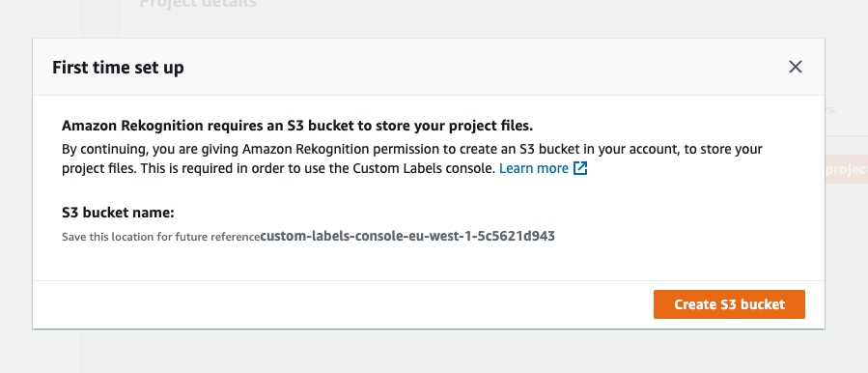Click the bold Amazon Rekognition requires heading
The height and width of the screenshot is (373, 868).
[x=297, y=126]
